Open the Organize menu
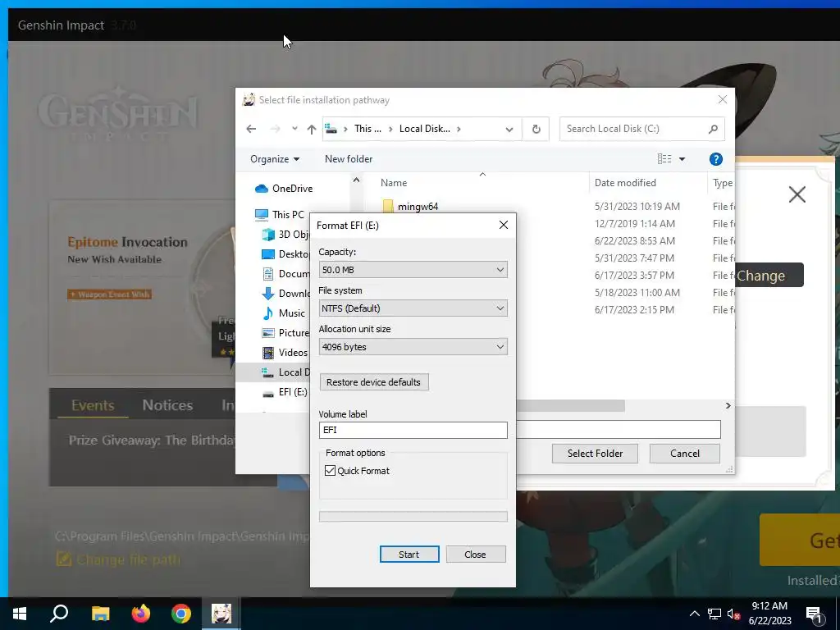 pyautogui.click(x=275, y=159)
